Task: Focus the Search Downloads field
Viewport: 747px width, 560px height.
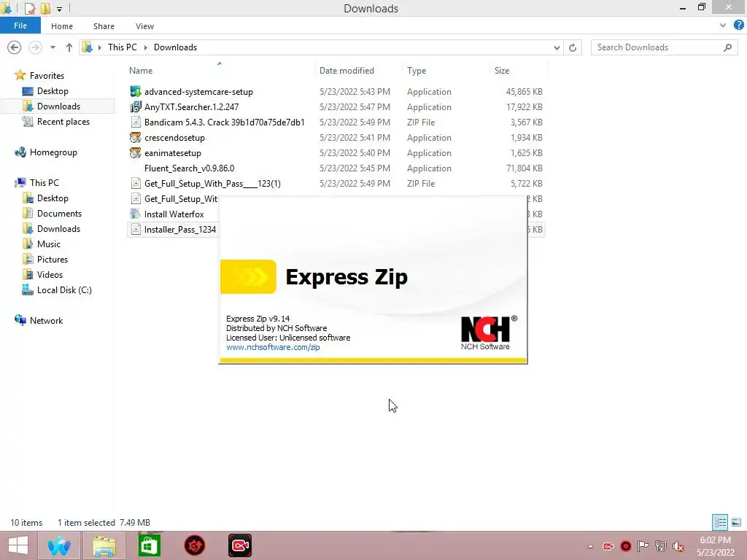Action: (x=664, y=47)
